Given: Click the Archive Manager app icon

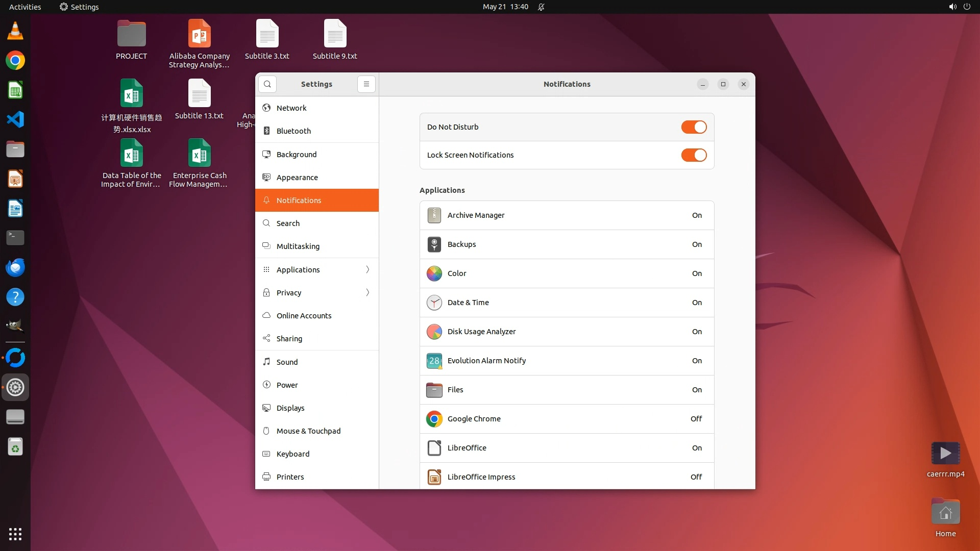Looking at the screenshot, I should point(434,215).
